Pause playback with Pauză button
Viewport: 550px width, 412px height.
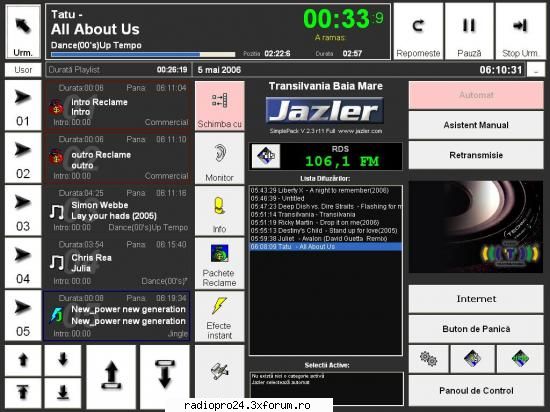[469, 32]
